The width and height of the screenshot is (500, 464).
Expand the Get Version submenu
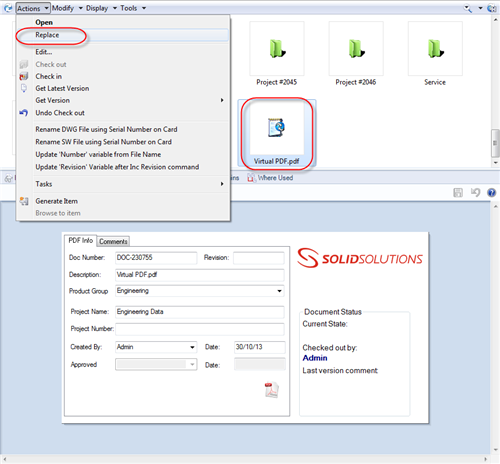[x=129, y=100]
